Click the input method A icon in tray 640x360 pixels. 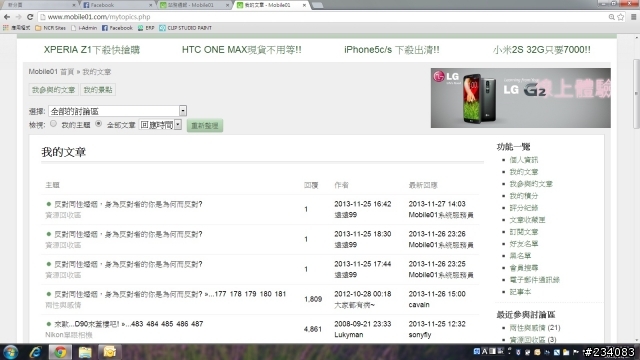tap(484, 351)
